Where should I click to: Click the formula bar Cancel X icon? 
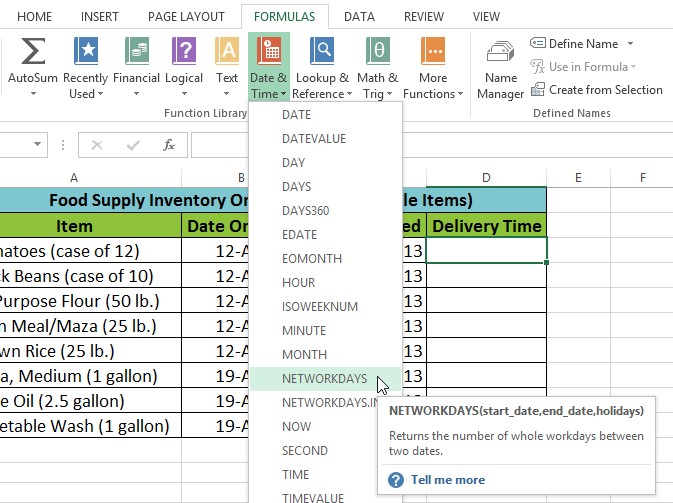click(x=97, y=145)
